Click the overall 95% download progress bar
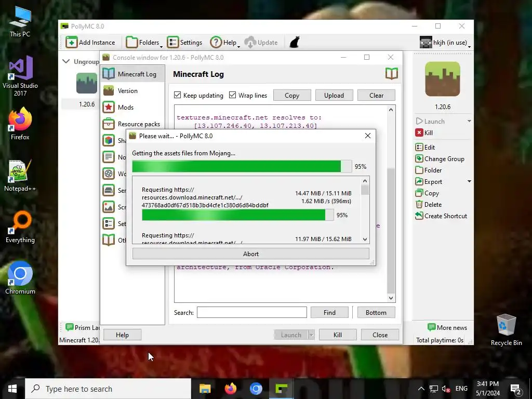The image size is (532, 399). click(x=242, y=167)
